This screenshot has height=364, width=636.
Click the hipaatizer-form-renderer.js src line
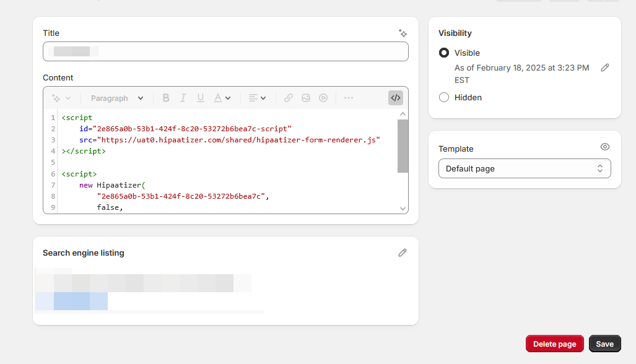pyautogui.click(x=230, y=140)
